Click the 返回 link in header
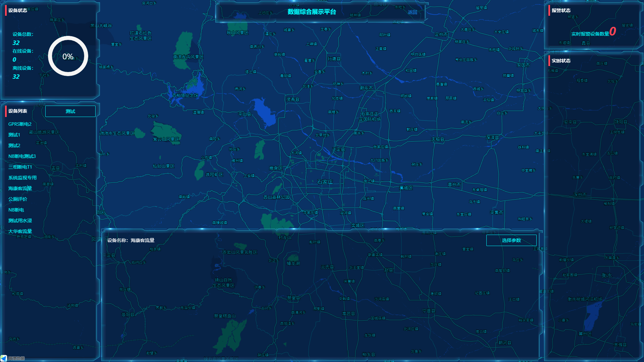644x362 pixels. [412, 12]
